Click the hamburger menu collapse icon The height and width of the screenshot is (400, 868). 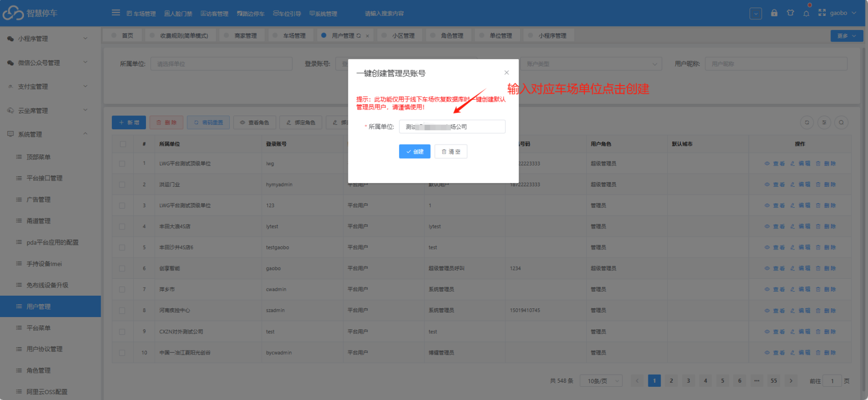pos(116,13)
